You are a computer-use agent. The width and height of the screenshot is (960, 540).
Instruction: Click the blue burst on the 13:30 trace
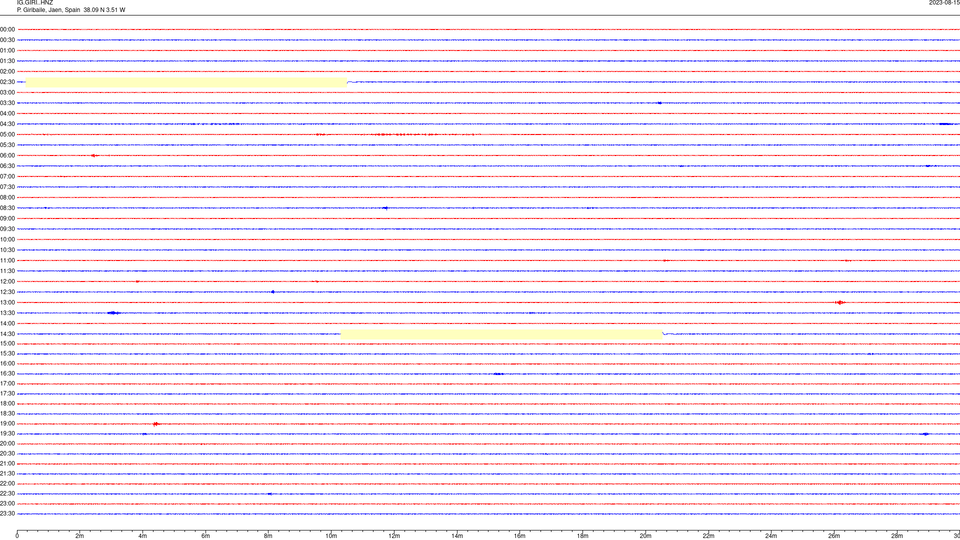[114, 313]
